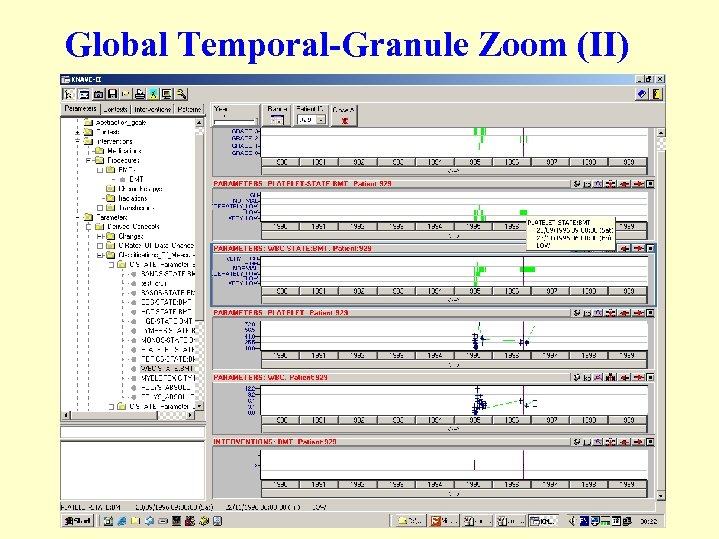Click the yellow icon at far top right

coord(657,94)
